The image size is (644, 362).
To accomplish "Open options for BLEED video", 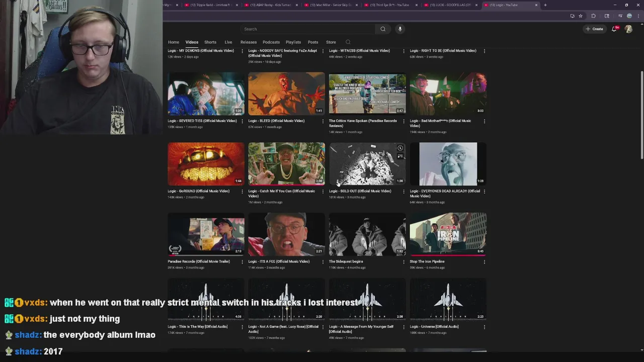I will [x=323, y=121].
